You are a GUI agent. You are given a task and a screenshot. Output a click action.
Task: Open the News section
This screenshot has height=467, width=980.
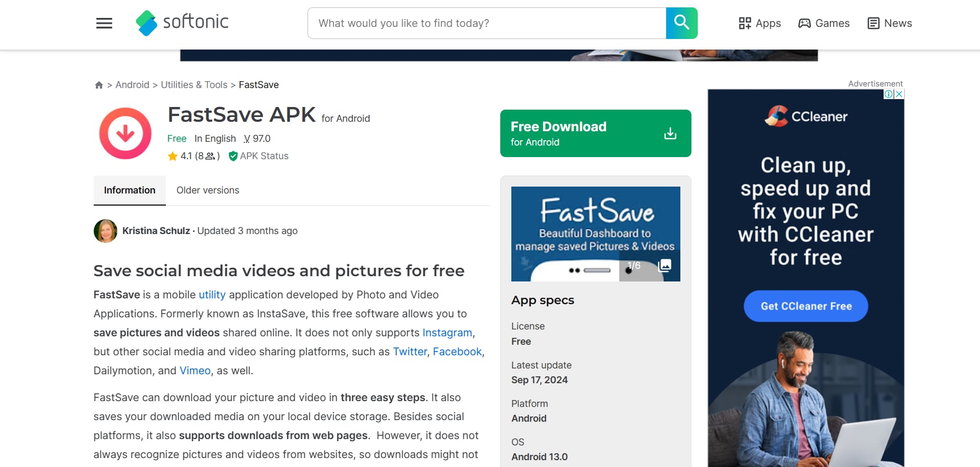click(889, 23)
